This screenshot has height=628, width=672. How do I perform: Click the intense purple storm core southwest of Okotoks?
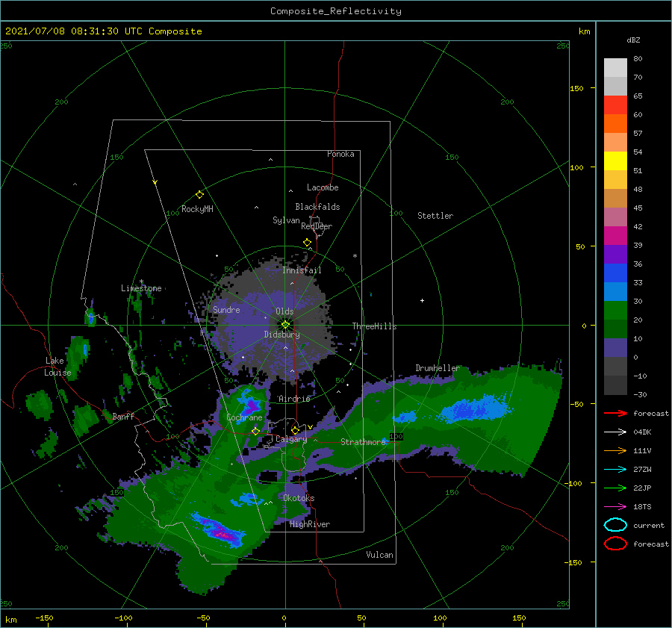pos(220,530)
